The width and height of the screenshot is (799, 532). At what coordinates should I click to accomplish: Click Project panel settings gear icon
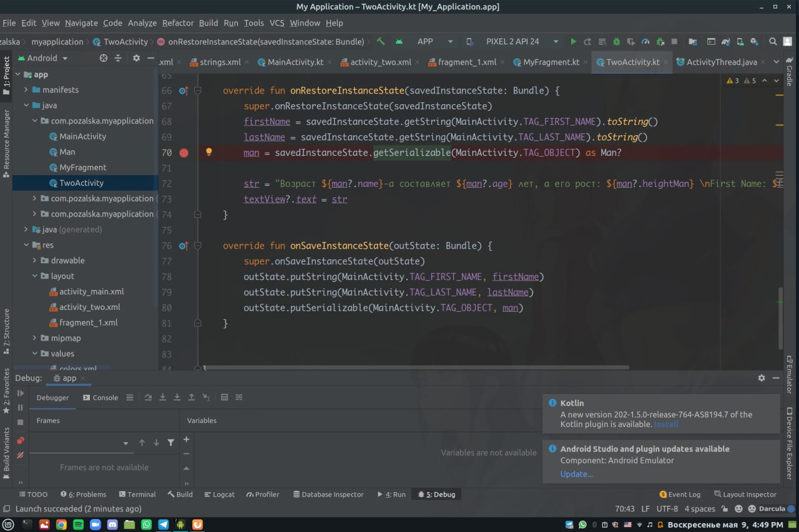[136, 58]
